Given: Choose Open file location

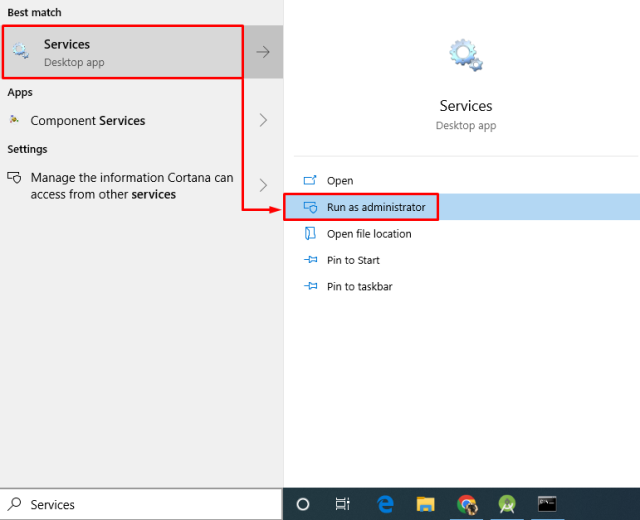Looking at the screenshot, I should 368,234.
